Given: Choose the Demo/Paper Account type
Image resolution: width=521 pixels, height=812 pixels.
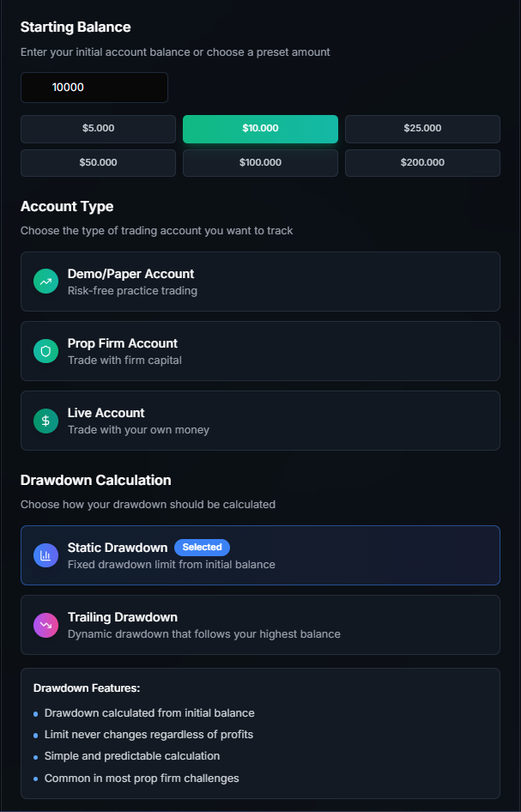Looking at the screenshot, I should tap(260, 282).
